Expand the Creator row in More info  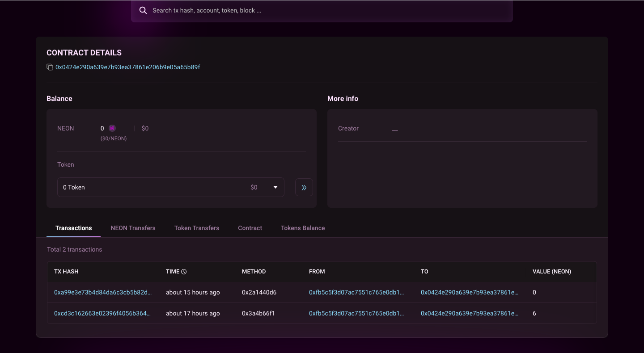tap(394, 128)
